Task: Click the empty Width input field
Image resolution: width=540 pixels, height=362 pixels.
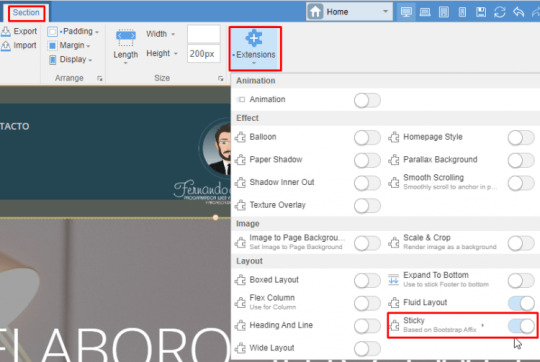Action: tap(204, 34)
